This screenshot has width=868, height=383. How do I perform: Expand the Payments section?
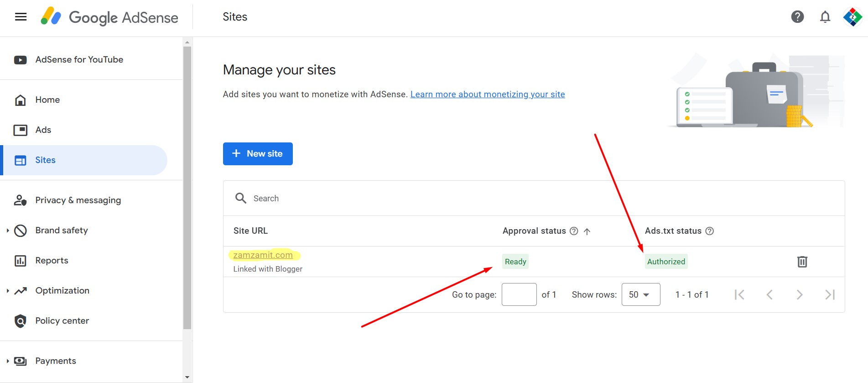point(8,361)
